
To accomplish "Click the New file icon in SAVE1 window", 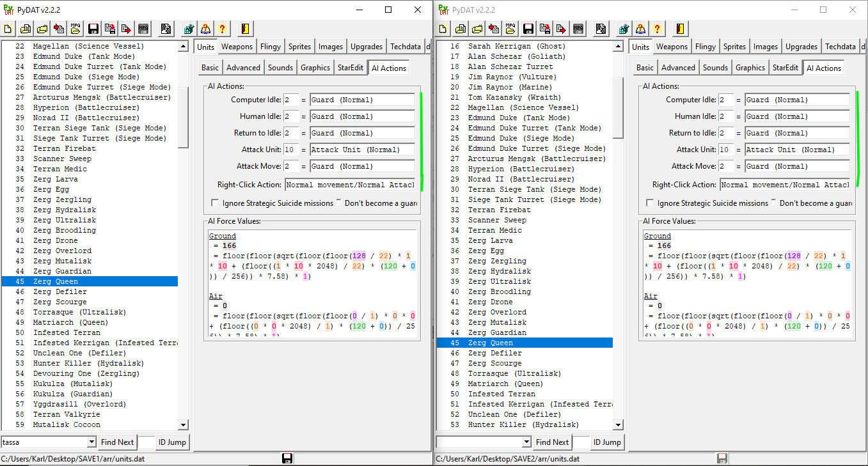I will click(8, 29).
